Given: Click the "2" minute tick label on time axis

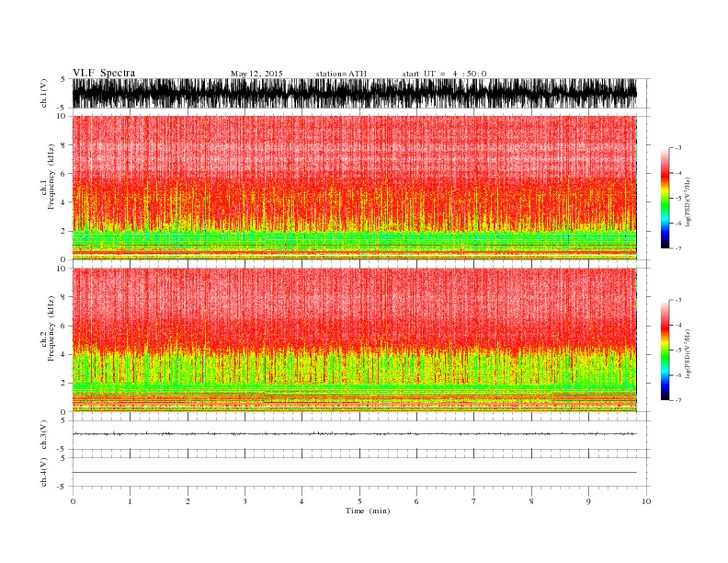Looking at the screenshot, I should pyautogui.click(x=188, y=501).
